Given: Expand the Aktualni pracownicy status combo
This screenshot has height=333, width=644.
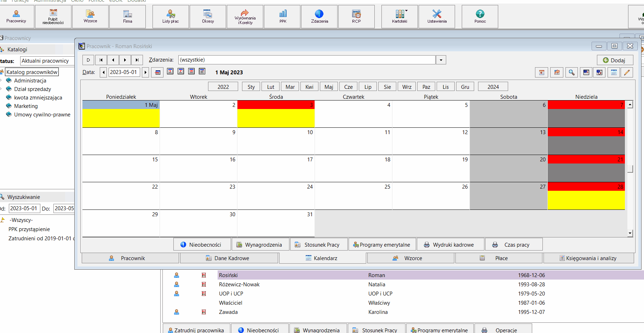Looking at the screenshot, I should click(x=47, y=61).
